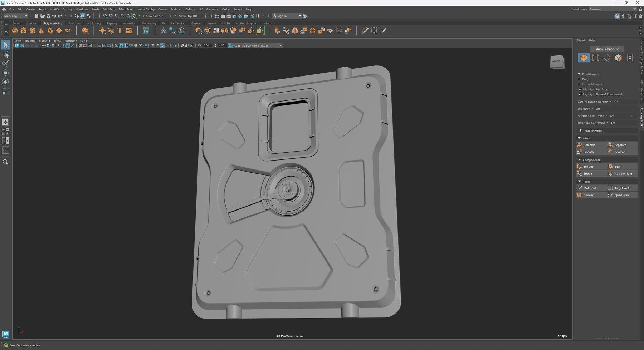Select the Move tool in toolbox
This screenshot has height=350, width=644.
(5, 73)
